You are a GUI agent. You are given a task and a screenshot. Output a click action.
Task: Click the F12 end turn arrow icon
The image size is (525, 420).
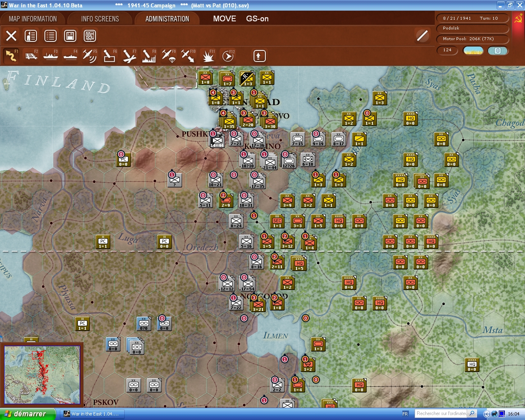click(228, 56)
